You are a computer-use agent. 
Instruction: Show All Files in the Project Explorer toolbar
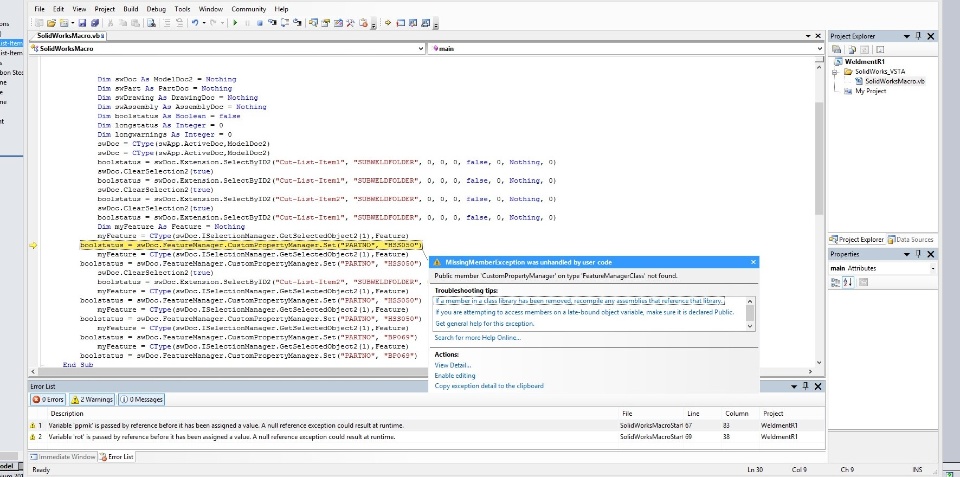point(850,50)
